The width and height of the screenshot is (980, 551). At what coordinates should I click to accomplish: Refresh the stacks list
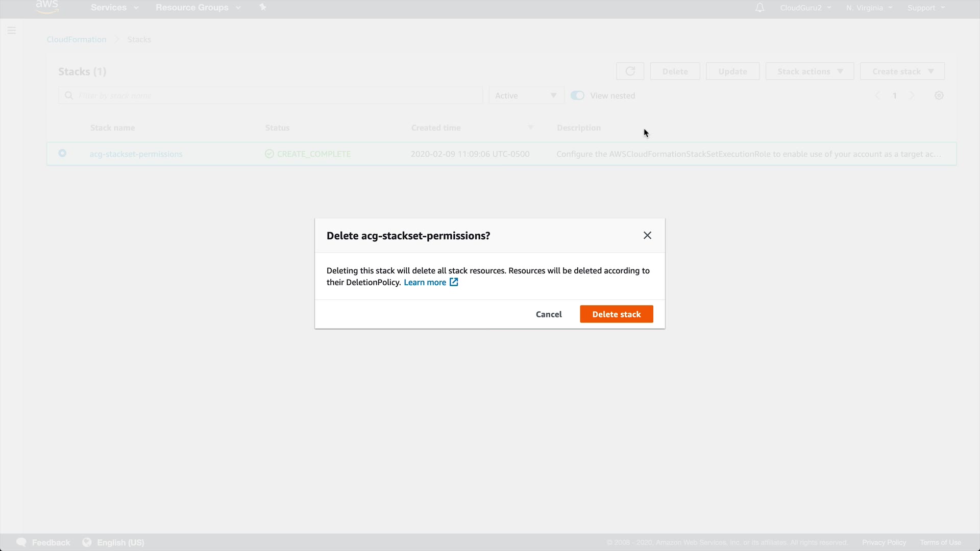point(630,71)
